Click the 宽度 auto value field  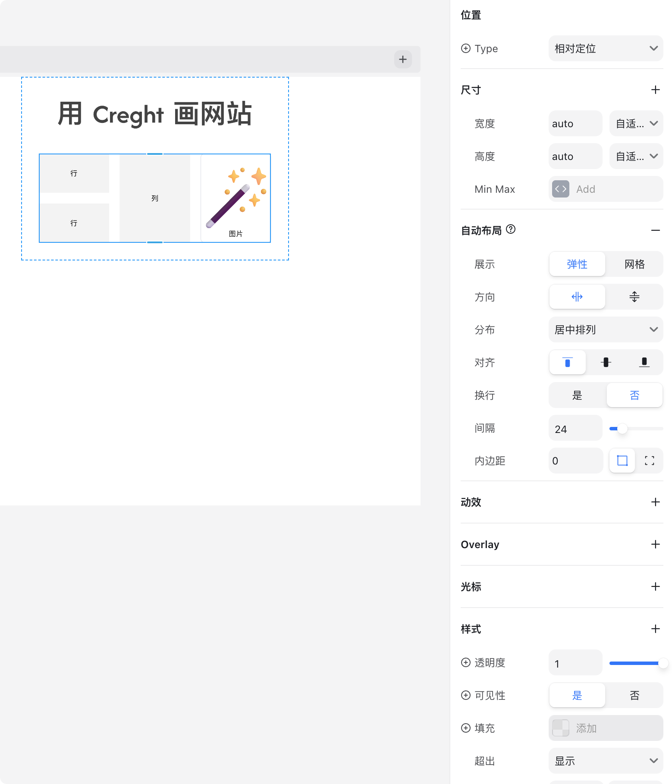575,123
